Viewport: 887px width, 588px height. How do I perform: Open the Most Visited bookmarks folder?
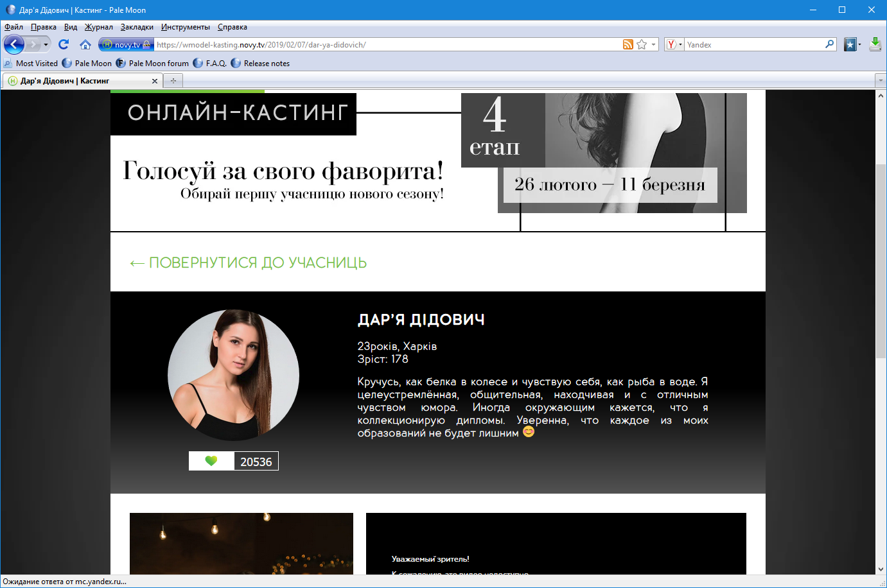tap(31, 64)
